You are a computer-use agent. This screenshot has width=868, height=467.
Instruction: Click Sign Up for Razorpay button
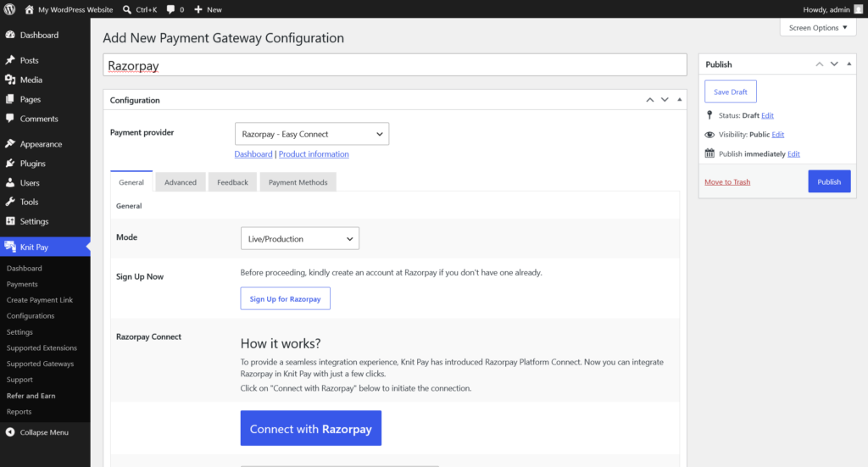coord(285,298)
